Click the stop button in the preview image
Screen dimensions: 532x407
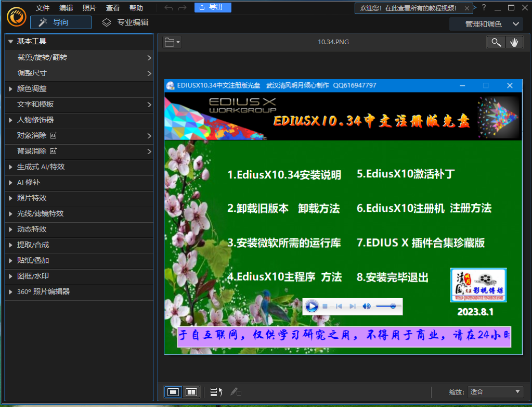[325, 307]
